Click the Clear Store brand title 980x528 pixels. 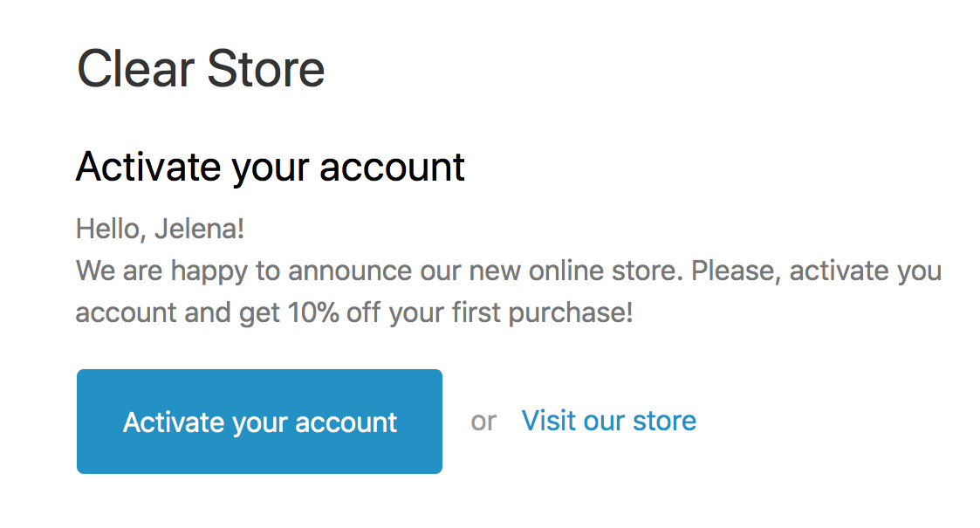(x=201, y=68)
